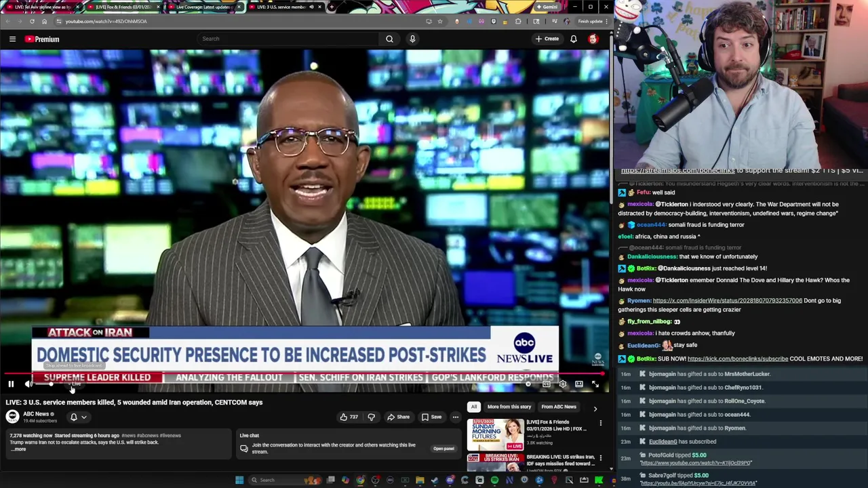Open Windows Start menu
868x488 pixels.
pos(239,480)
